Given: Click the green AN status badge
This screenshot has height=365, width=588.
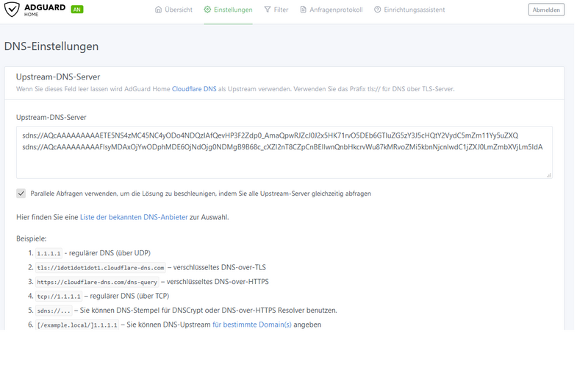Looking at the screenshot, I should (x=76, y=10).
